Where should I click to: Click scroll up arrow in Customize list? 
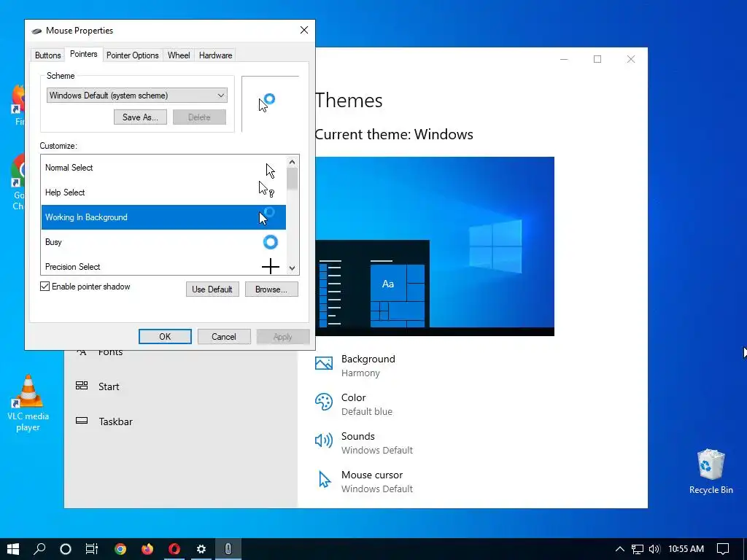point(292,162)
